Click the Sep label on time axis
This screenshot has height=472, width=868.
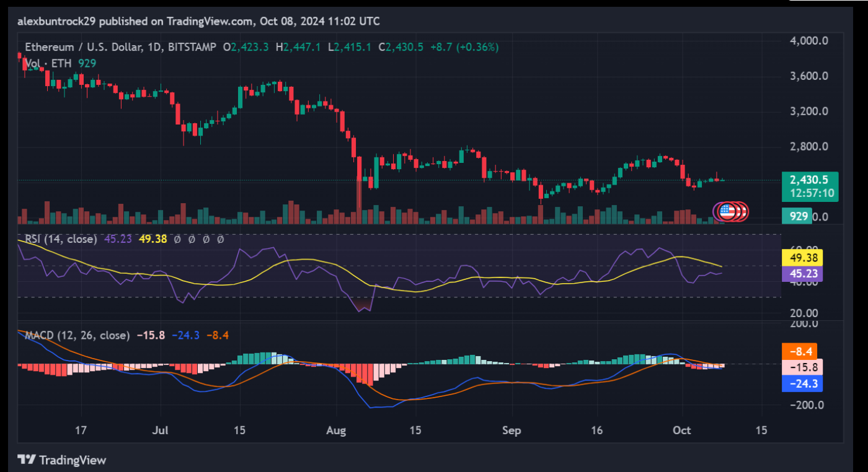(512, 430)
